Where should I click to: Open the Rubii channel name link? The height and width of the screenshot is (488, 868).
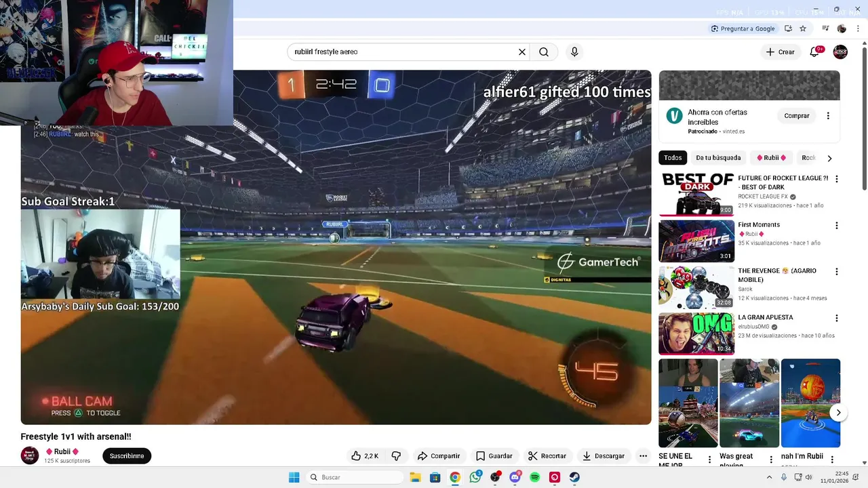coord(62,452)
